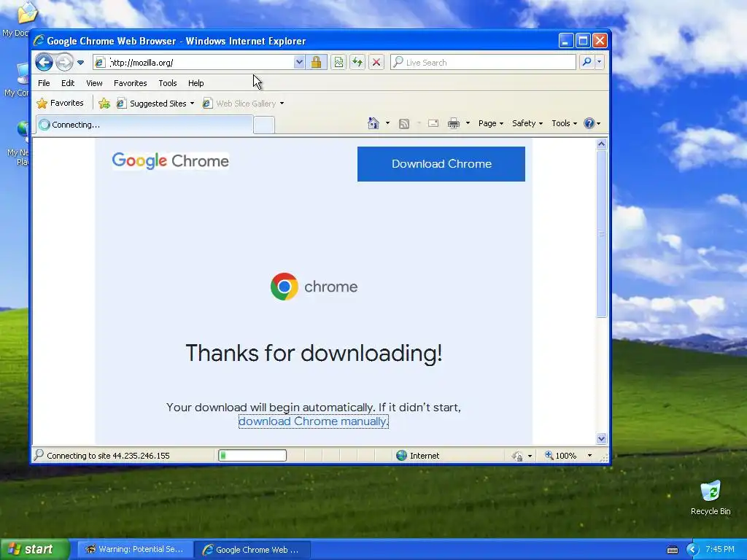Image resolution: width=747 pixels, height=560 pixels.
Task: Click the Protected Mode status icon
Action: (517, 456)
